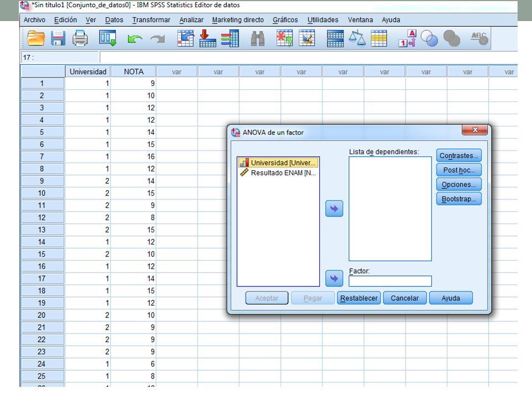Click the split file icon
The image size is (532, 399).
tap(335, 38)
